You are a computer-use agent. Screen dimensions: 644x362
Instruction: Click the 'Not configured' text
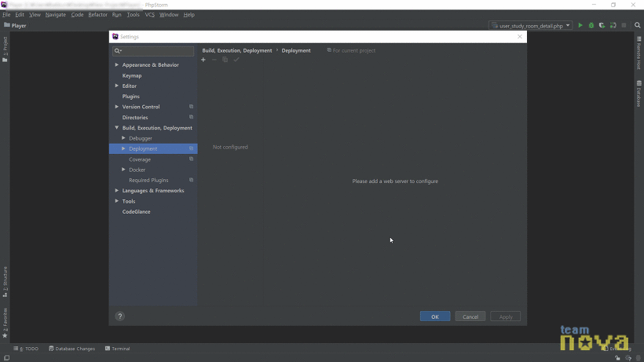(x=230, y=147)
